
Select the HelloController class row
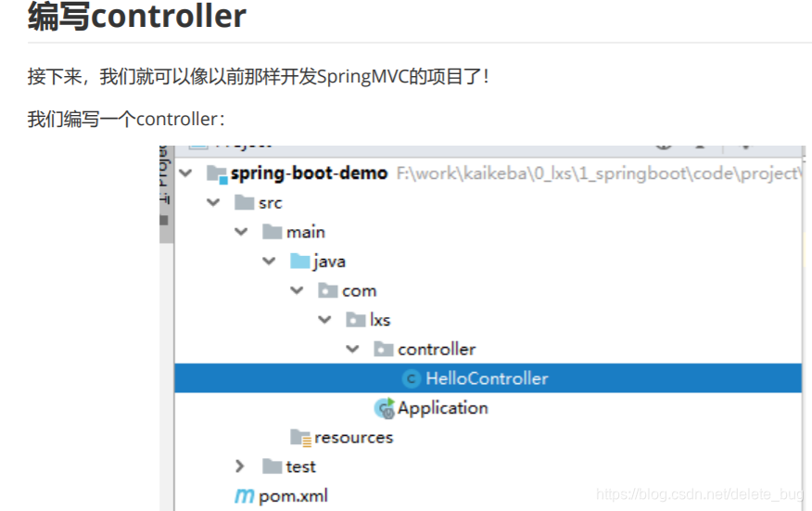coord(488,378)
